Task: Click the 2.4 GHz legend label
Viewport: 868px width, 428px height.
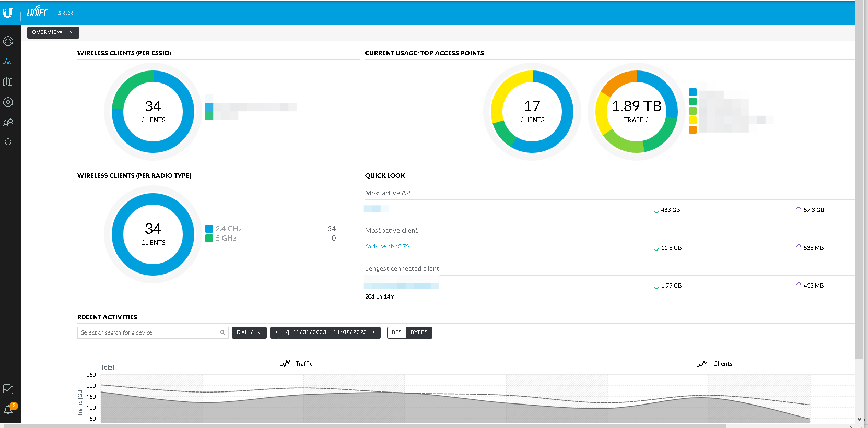Action: click(x=229, y=229)
